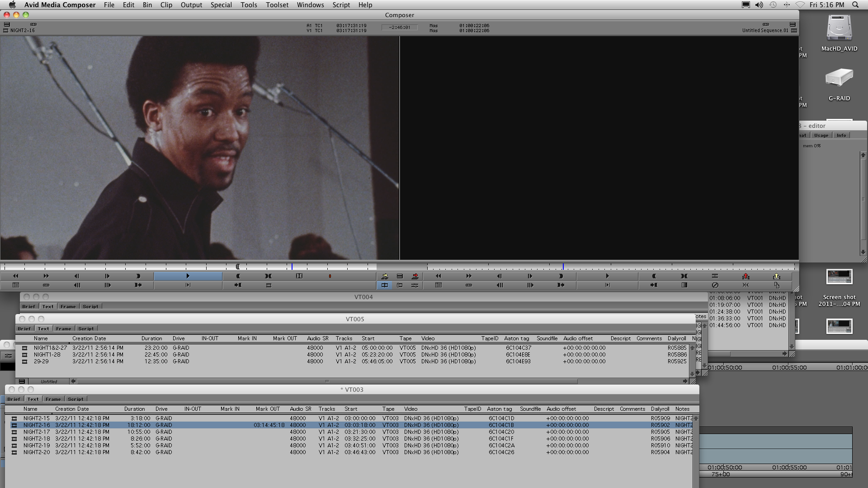Click the red Overwrite edit arrow

(x=415, y=276)
